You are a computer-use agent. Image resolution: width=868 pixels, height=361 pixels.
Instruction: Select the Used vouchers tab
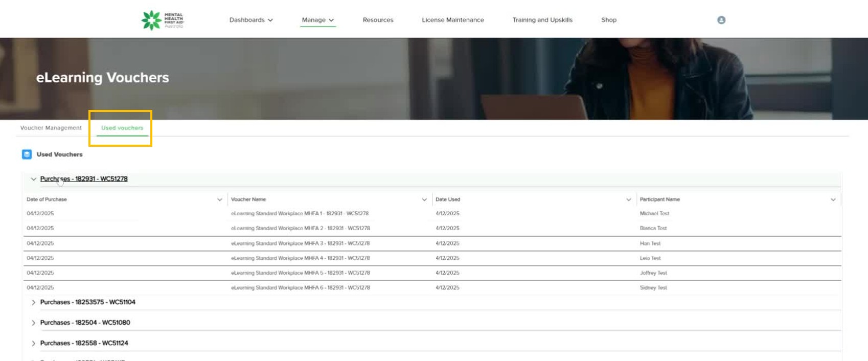(122, 128)
